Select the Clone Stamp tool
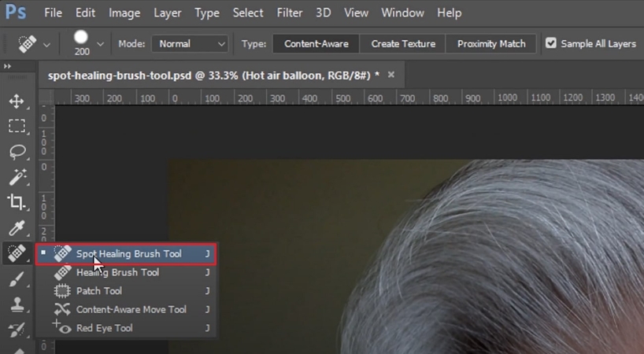The width and height of the screenshot is (644, 354). (17, 304)
